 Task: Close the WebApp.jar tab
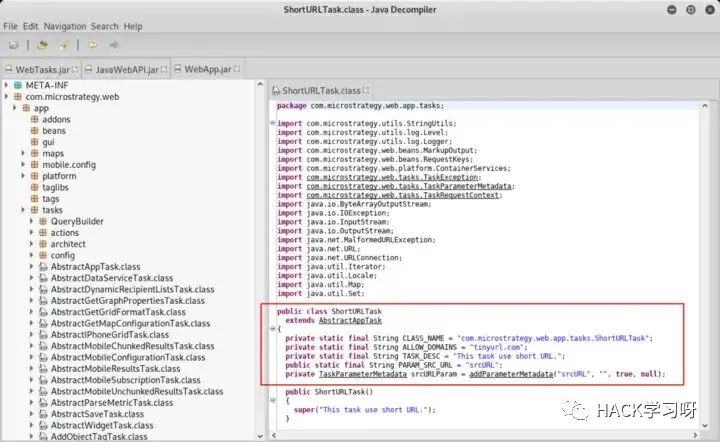(x=237, y=69)
